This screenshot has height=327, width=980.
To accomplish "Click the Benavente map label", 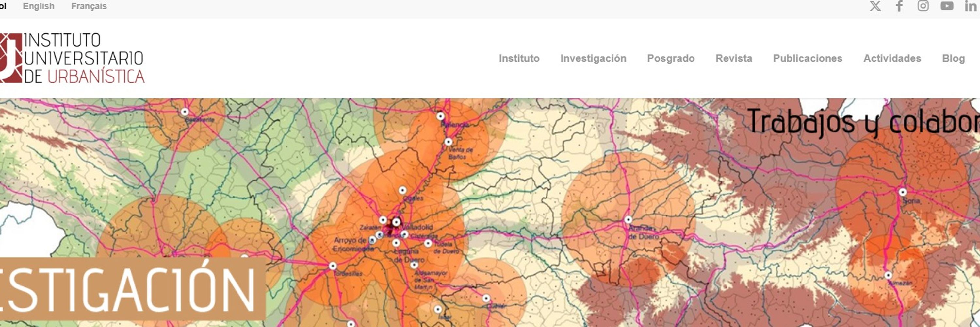I will tap(200, 120).
